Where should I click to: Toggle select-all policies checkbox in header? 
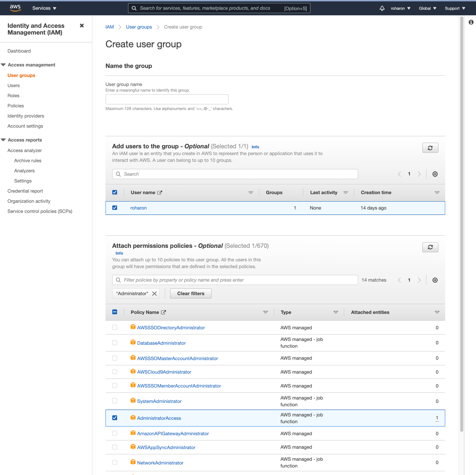pyautogui.click(x=115, y=312)
